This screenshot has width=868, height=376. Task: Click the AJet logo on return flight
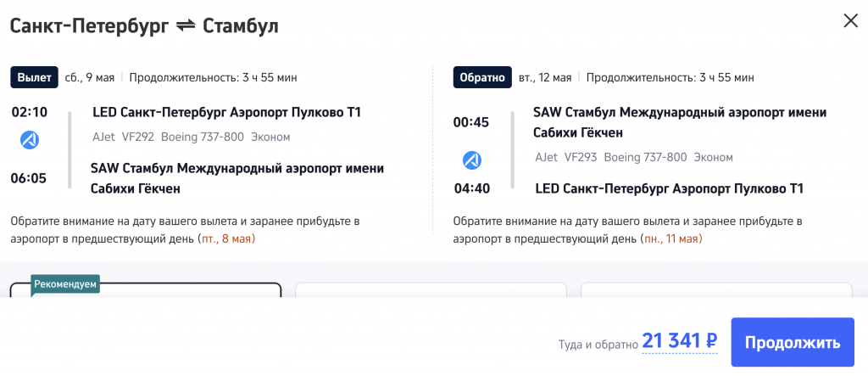[x=472, y=159]
